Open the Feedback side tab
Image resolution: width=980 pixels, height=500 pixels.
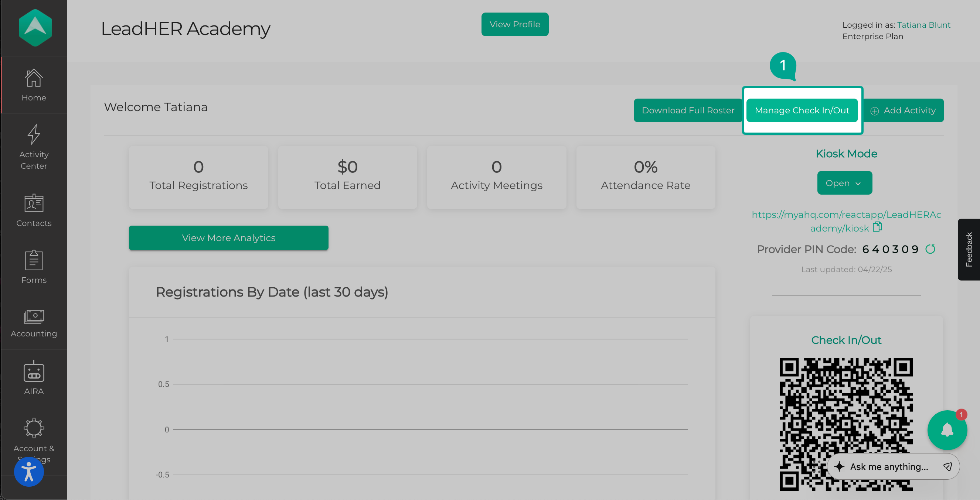969,249
